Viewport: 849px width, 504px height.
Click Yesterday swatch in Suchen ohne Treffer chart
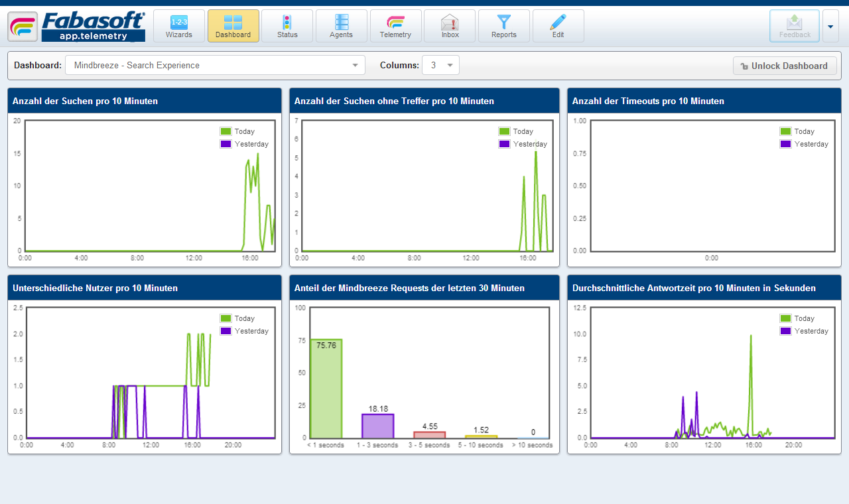point(504,144)
